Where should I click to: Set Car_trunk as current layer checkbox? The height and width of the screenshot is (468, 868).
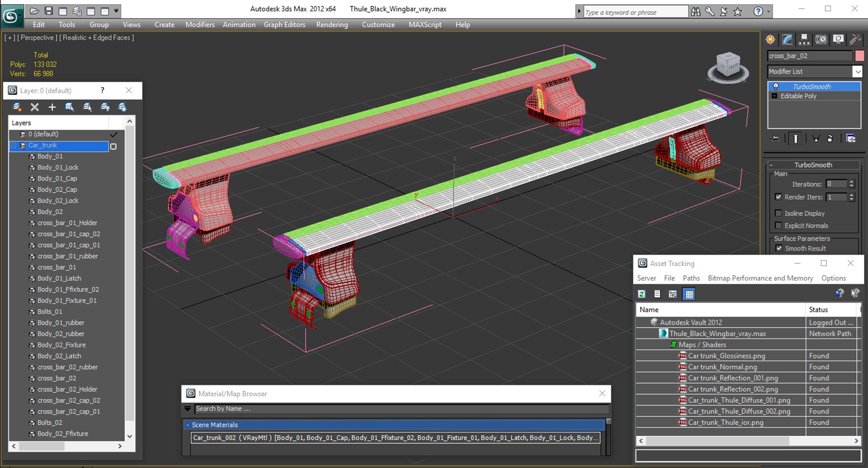coord(113,146)
